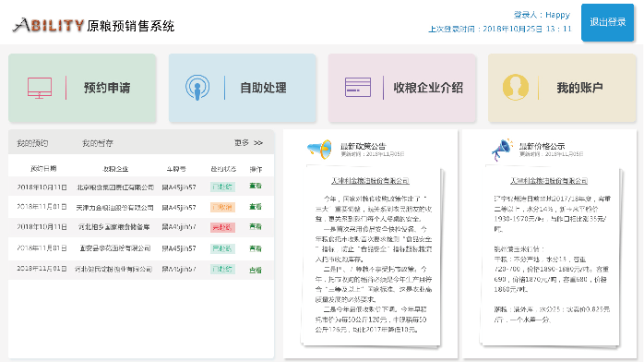Click 查看 in the last table row

point(255,270)
